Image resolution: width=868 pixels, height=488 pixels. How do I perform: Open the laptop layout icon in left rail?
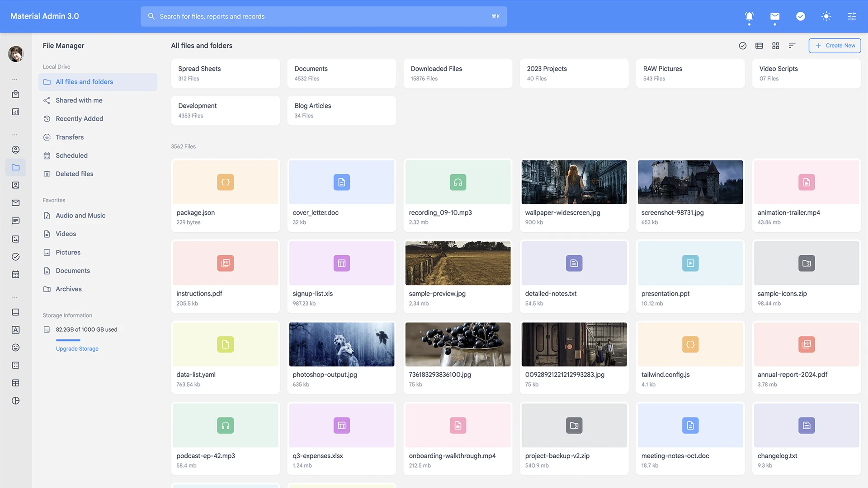[16, 312]
